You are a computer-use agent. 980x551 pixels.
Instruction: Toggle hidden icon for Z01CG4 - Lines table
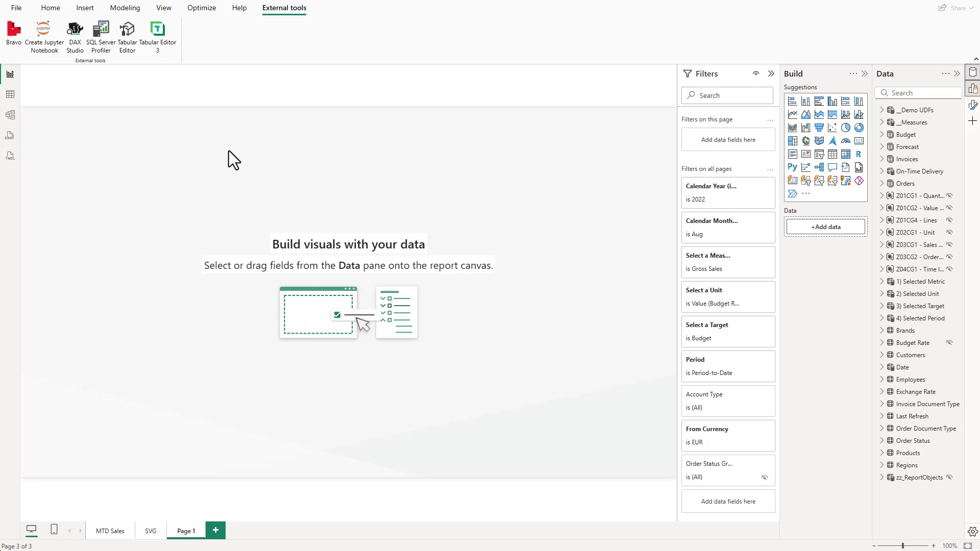pos(949,220)
